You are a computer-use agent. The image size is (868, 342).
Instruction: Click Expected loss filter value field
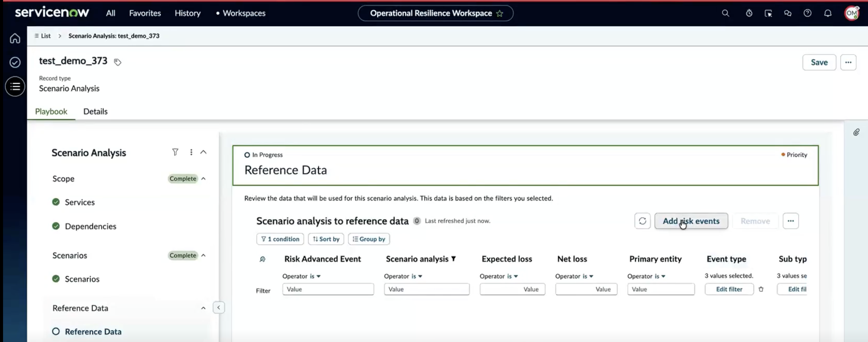point(512,289)
